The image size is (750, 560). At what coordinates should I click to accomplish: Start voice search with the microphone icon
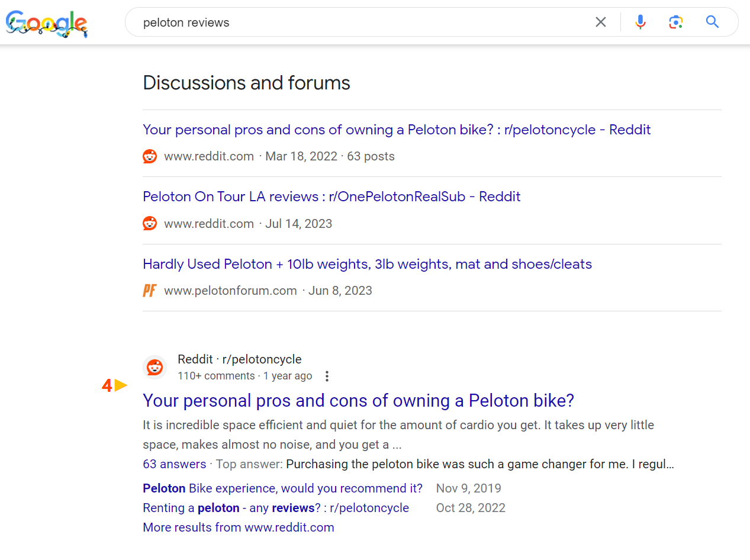point(640,22)
